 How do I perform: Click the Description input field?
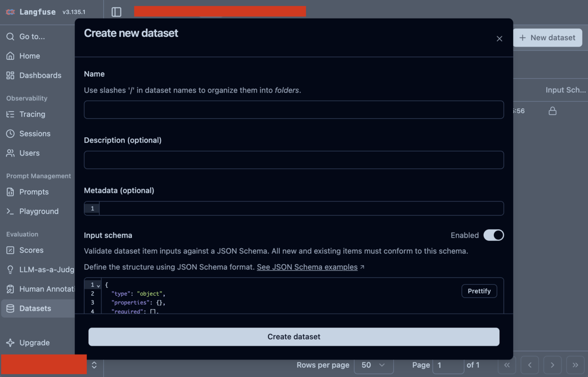point(294,160)
